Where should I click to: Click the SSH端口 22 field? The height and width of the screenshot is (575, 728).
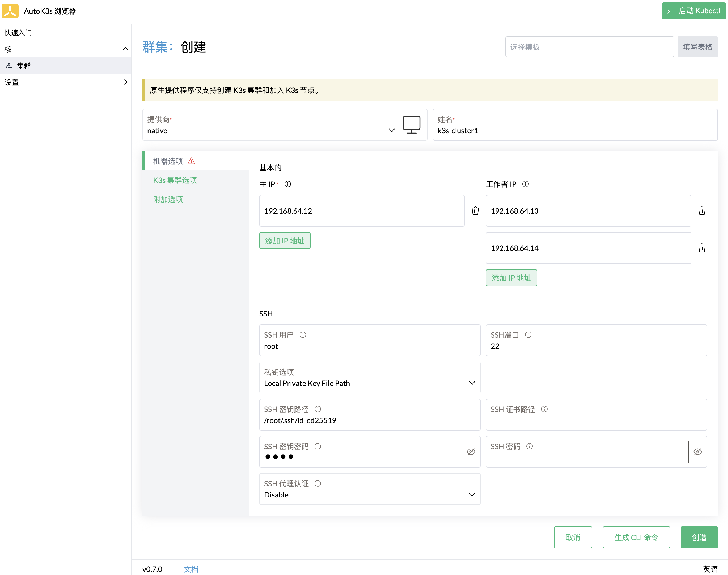click(596, 340)
